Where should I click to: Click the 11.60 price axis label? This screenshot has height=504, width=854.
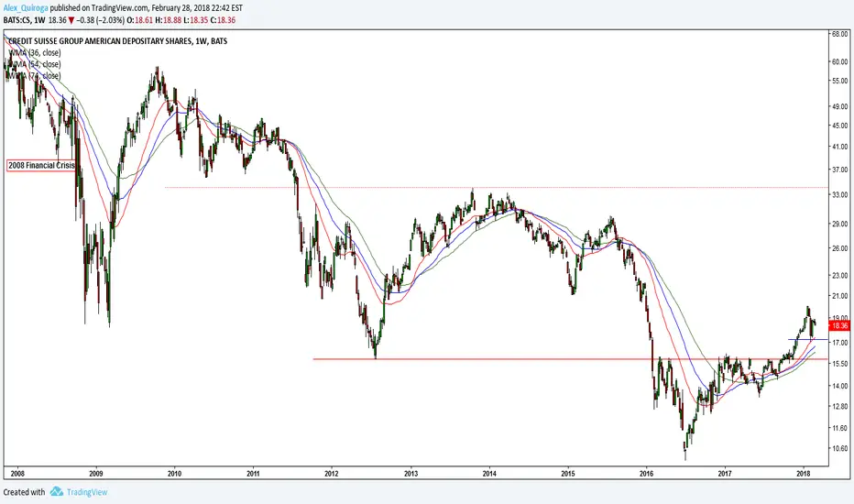click(x=840, y=428)
